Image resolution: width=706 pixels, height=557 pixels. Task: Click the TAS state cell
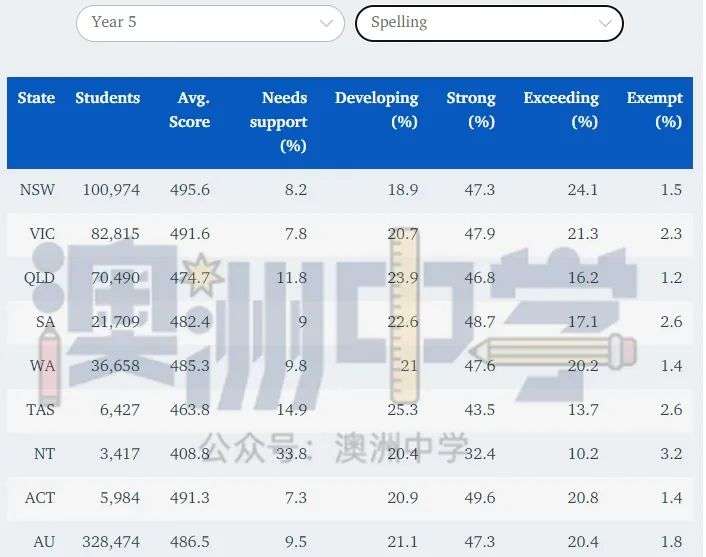tap(40, 410)
